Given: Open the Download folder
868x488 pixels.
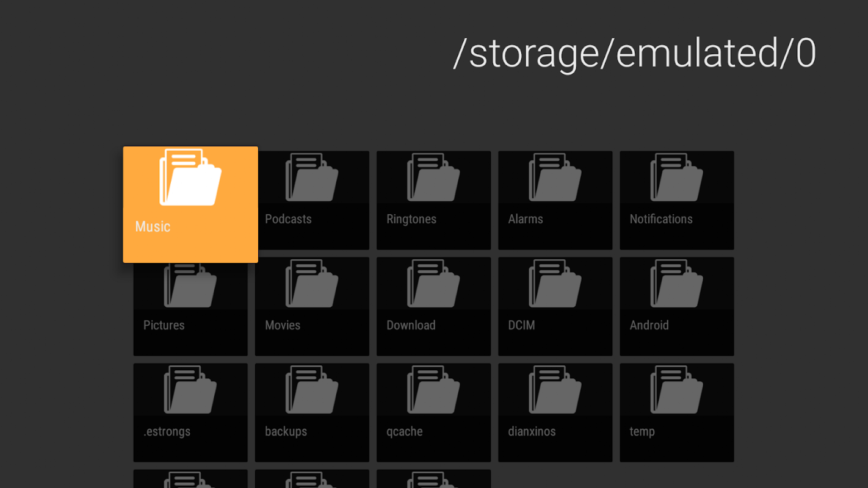Looking at the screenshot, I should (x=433, y=306).
